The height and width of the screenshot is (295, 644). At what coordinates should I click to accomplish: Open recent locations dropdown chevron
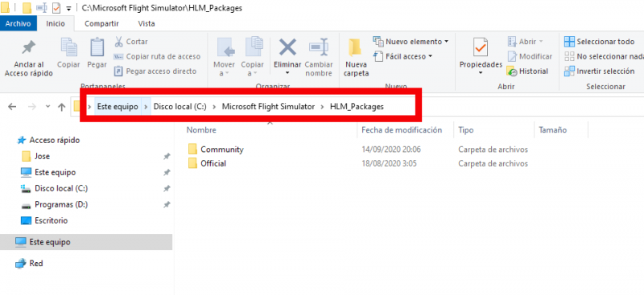[47, 107]
